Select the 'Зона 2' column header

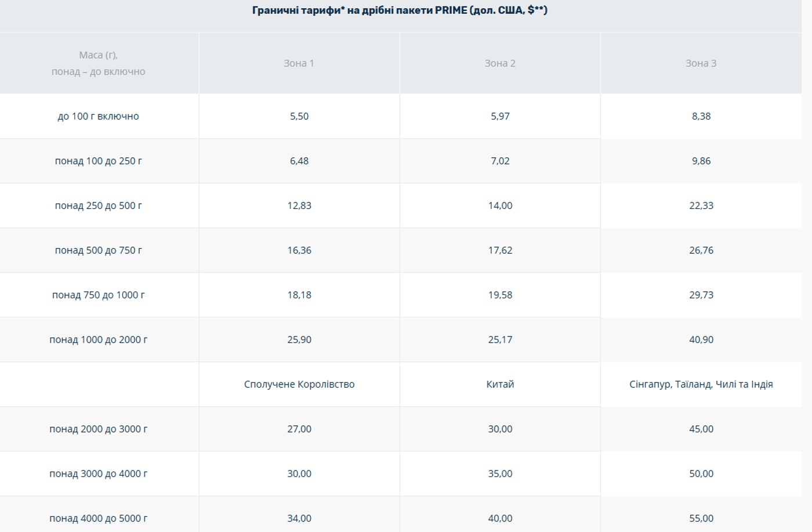click(x=500, y=63)
